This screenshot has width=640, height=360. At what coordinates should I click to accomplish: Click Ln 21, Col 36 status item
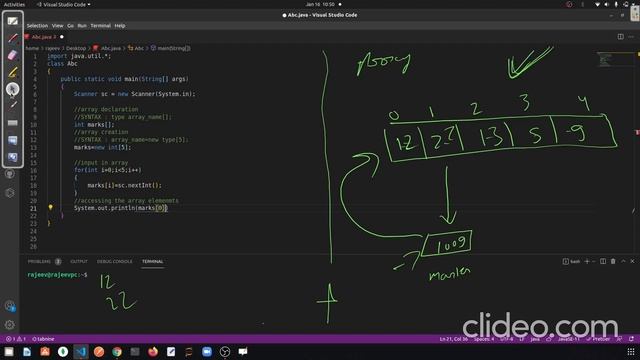[x=453, y=339]
